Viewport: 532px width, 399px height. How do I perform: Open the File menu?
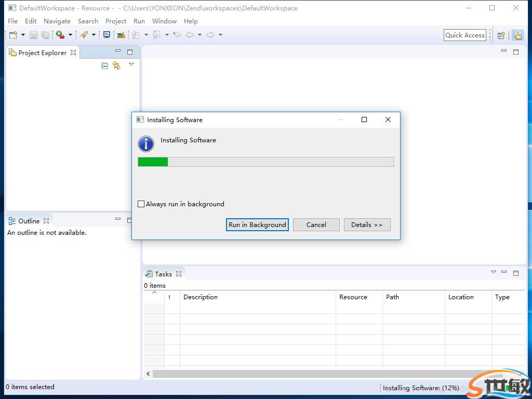[12, 21]
